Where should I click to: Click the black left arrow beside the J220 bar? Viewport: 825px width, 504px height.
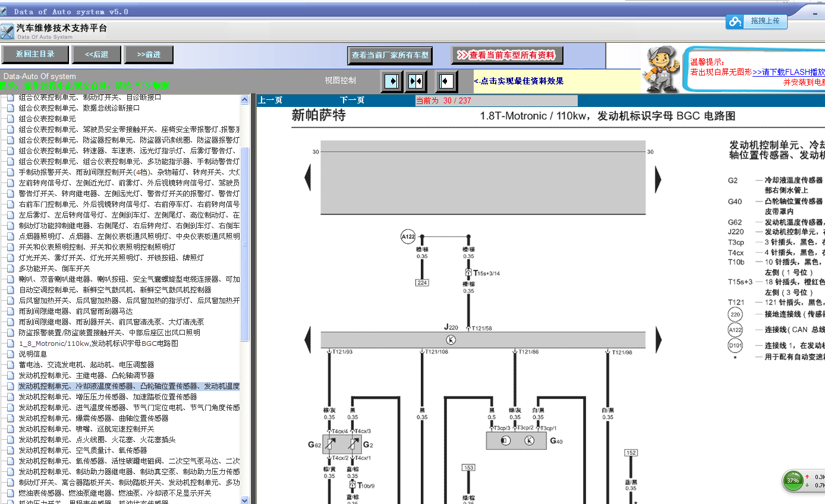click(x=308, y=340)
